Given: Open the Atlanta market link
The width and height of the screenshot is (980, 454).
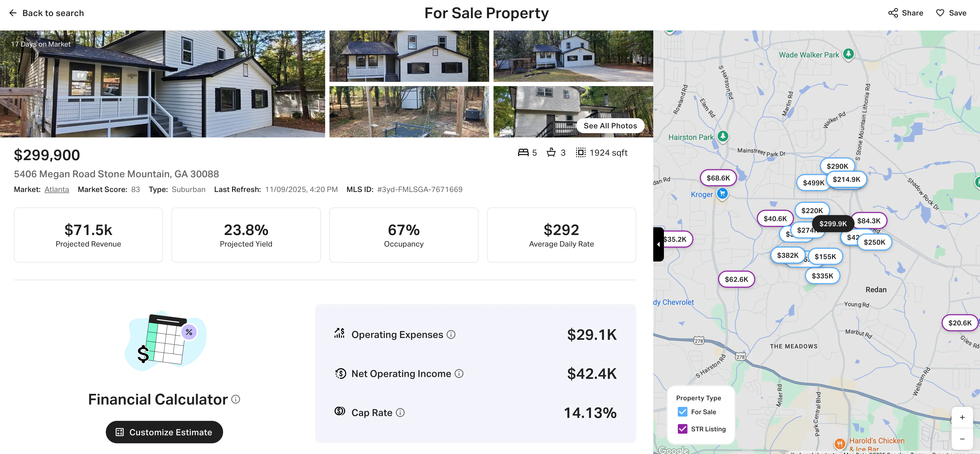Looking at the screenshot, I should point(57,189).
